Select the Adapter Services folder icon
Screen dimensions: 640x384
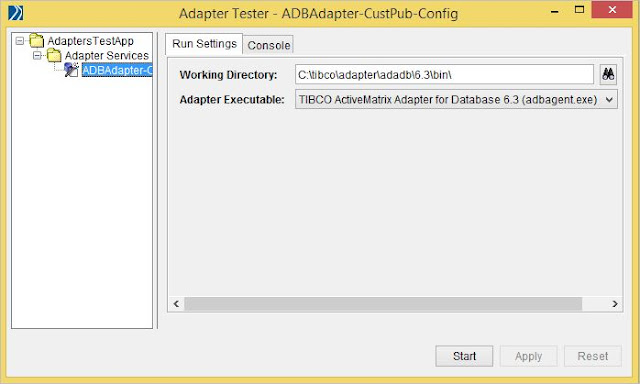(x=54, y=55)
